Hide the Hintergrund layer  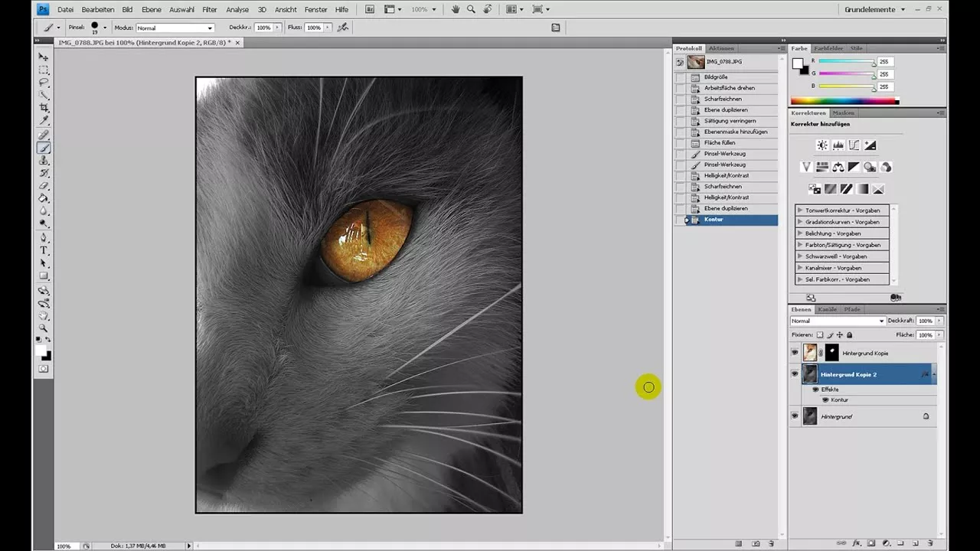tap(795, 416)
